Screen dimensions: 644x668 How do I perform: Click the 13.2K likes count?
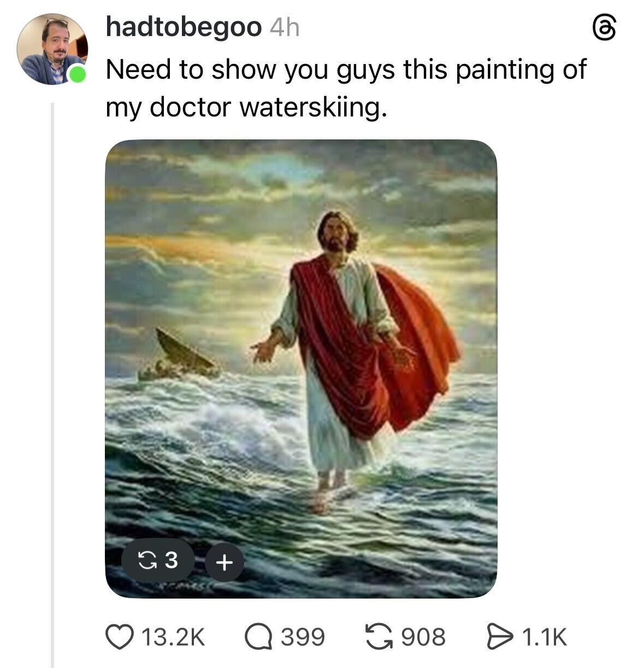173,637
